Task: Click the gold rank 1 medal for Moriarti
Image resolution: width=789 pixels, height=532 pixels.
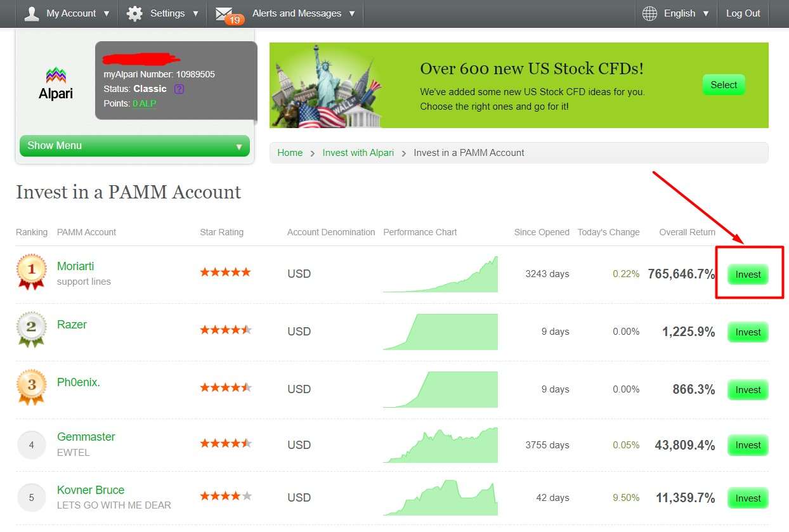Action: coord(32,272)
